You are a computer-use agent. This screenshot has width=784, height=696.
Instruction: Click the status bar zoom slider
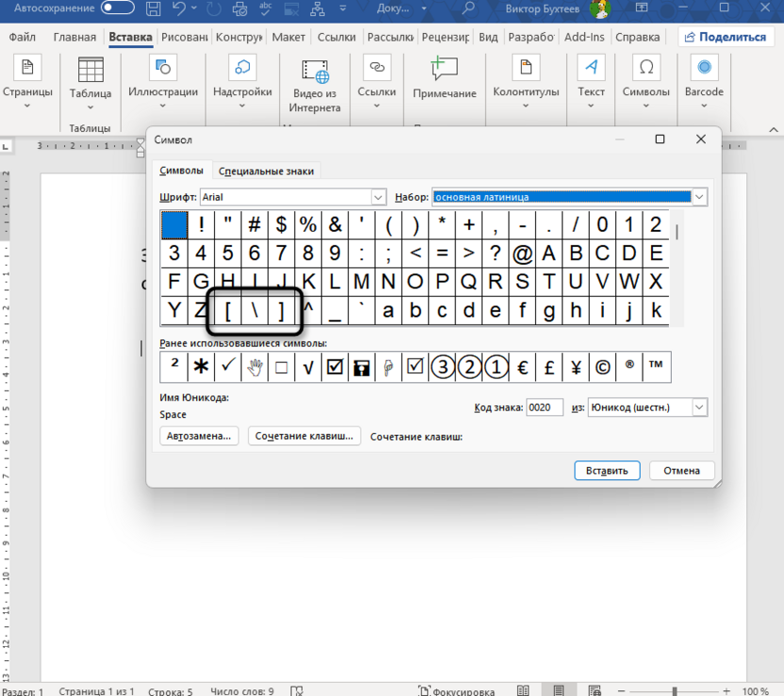(x=674, y=691)
